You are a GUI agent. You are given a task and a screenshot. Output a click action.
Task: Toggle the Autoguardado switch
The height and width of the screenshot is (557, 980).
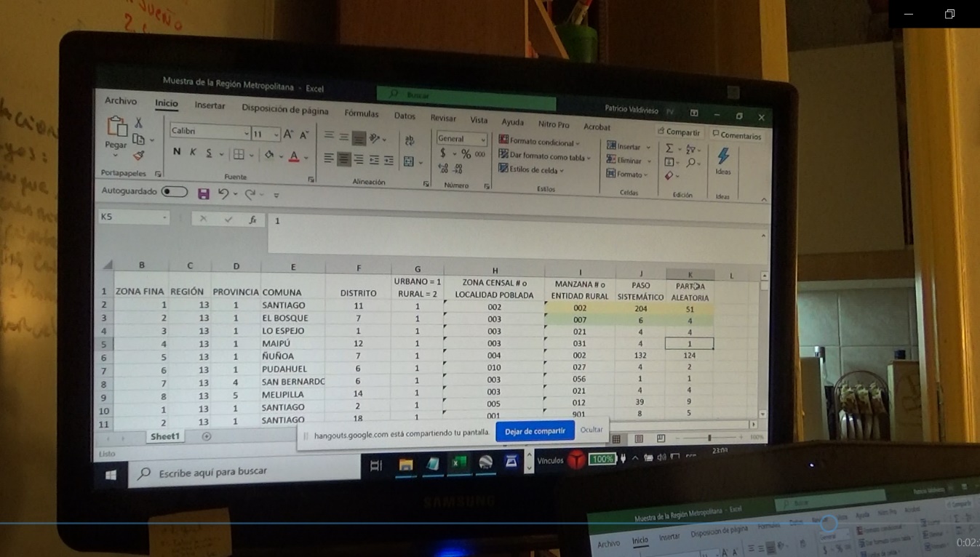pos(174,192)
